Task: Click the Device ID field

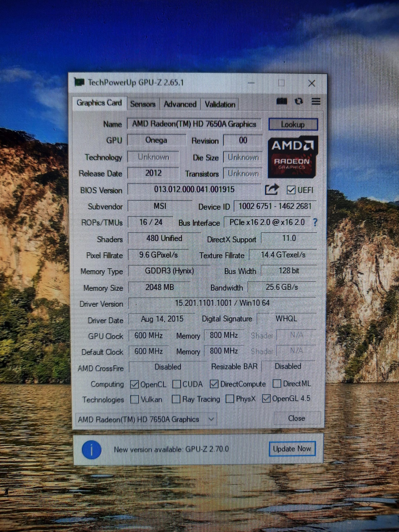Action: [275, 206]
